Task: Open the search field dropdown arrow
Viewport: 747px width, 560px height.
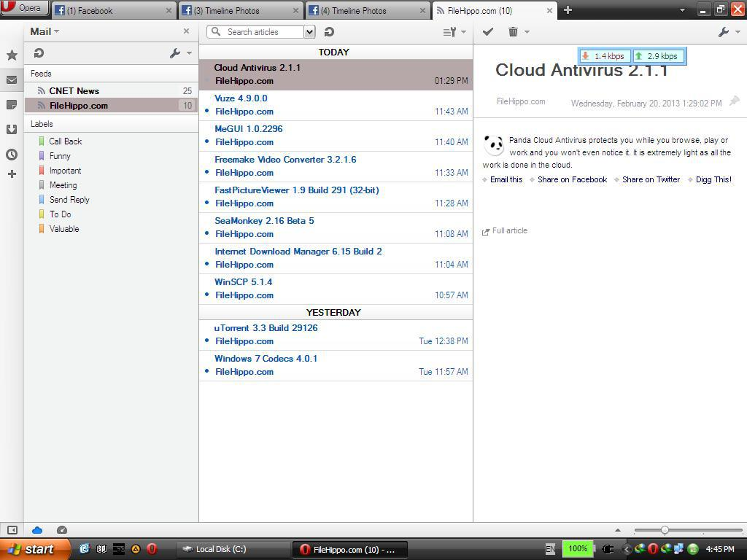Action: pyautogui.click(x=309, y=32)
